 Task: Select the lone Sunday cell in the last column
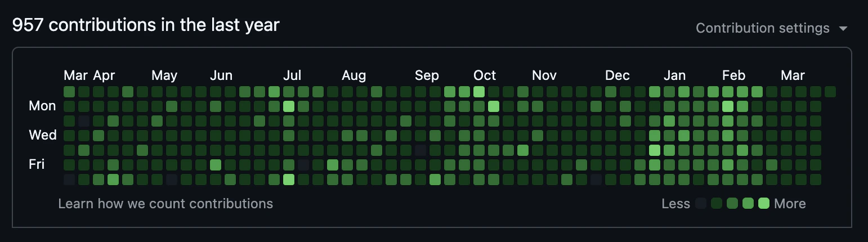coord(830,92)
